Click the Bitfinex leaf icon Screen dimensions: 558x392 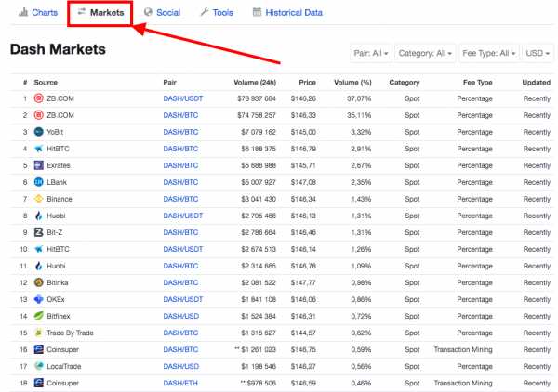[x=38, y=316]
